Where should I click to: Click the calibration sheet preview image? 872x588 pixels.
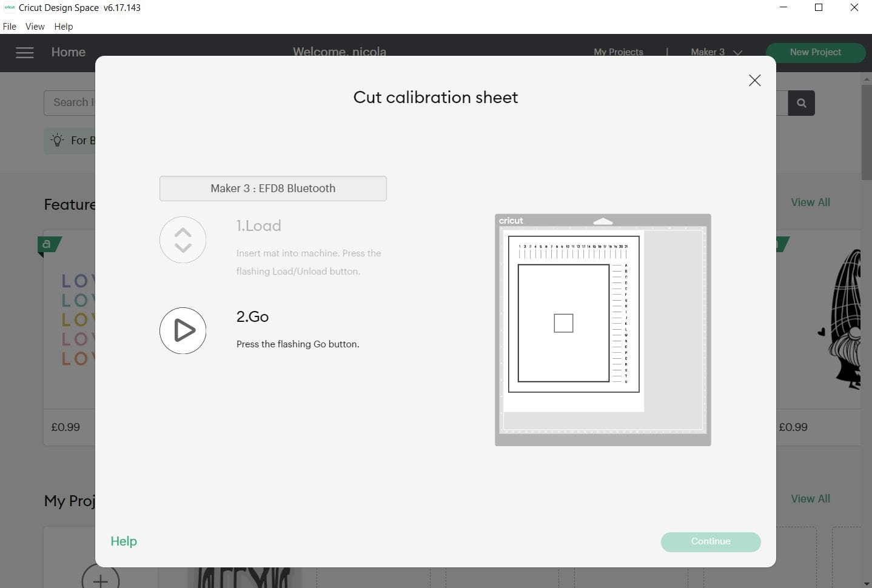point(602,330)
